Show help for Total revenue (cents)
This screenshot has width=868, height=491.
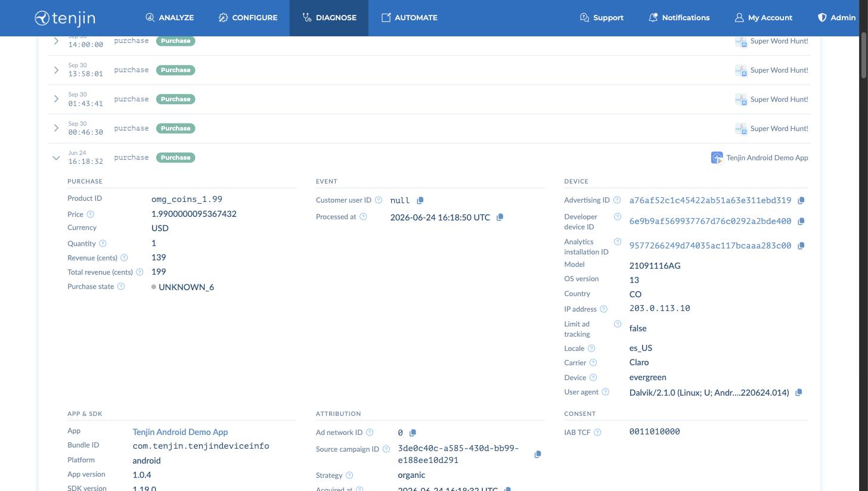139,272
